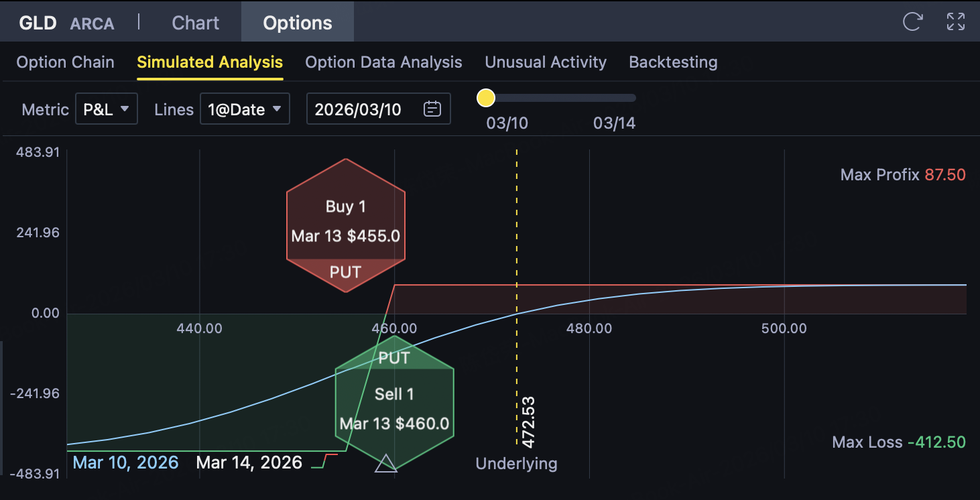Click the yellow date slider handle
Screen dimensions: 980x500
pos(485,99)
